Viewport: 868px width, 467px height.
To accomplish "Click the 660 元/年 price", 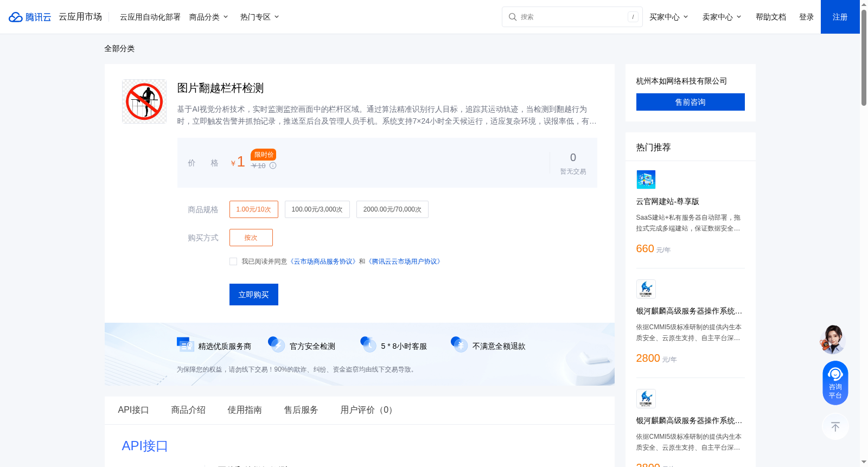I will coord(653,249).
